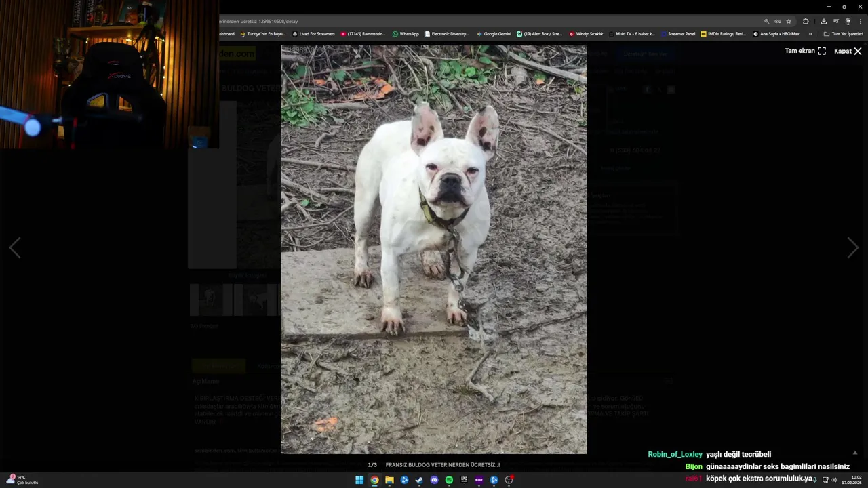
Task: Open Alert Box / Stre... bookmark
Action: [540, 34]
